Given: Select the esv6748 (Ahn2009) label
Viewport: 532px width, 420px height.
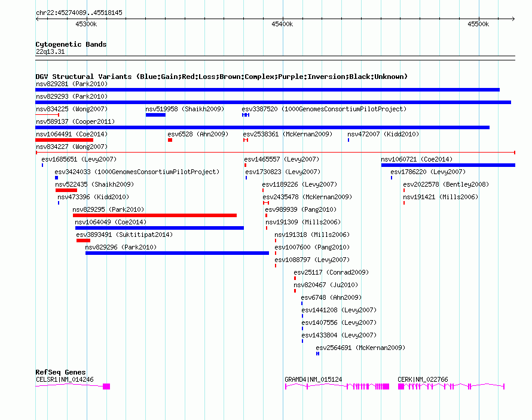Looking at the screenshot, I should [332, 297].
